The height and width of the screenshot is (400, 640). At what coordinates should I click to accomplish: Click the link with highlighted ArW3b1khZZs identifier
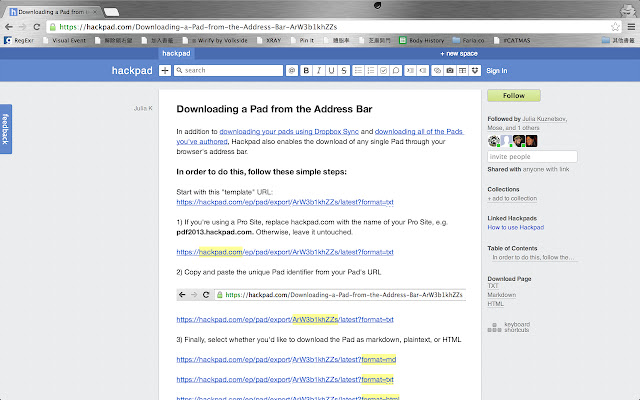tap(285, 319)
